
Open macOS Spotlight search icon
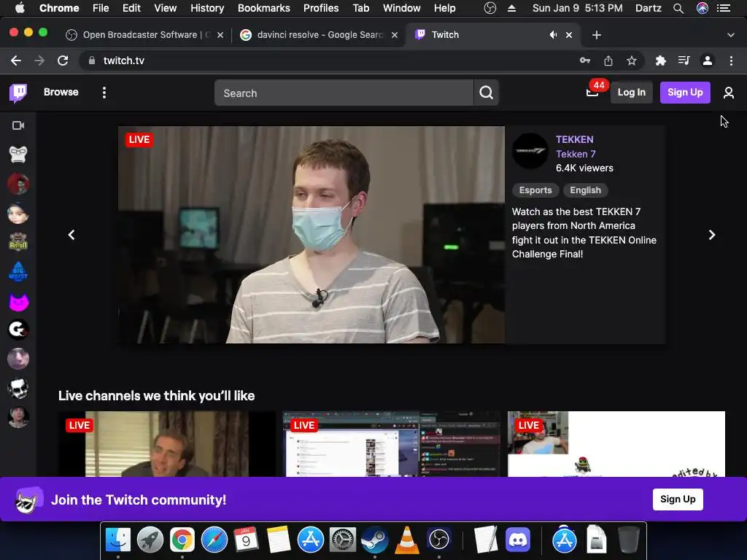point(678,8)
